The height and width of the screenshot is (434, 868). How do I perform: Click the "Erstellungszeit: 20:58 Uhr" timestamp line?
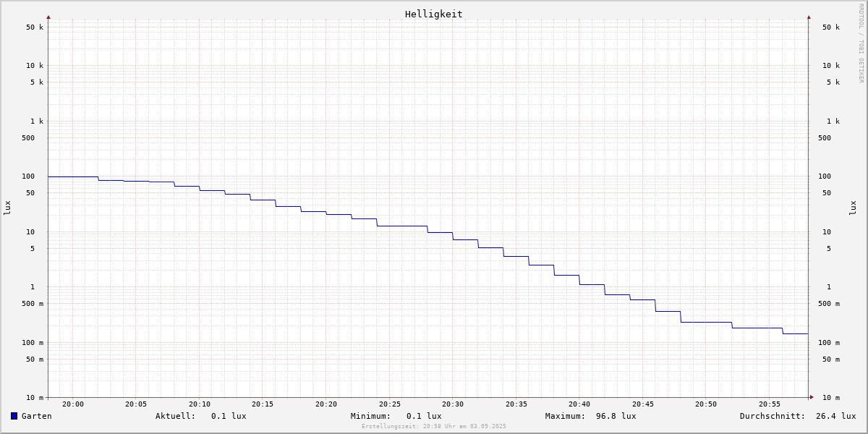pyautogui.click(x=434, y=426)
